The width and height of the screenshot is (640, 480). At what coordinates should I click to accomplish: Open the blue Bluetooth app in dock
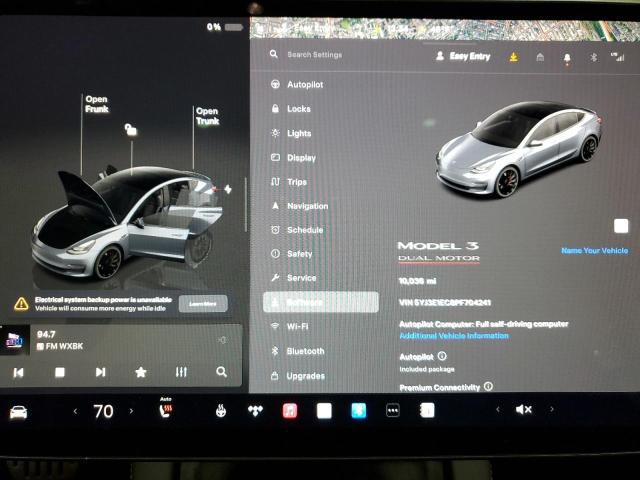[358, 411]
